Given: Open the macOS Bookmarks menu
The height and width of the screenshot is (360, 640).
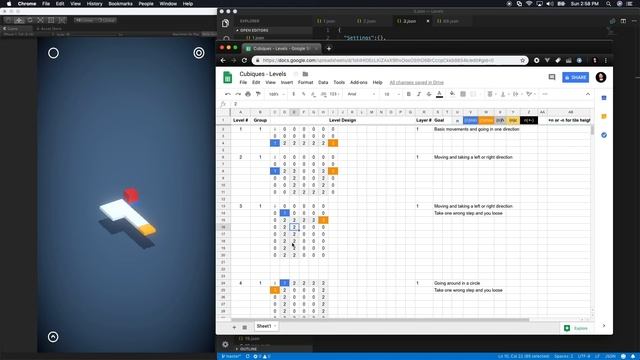Looking at the screenshot, I should [120, 4].
